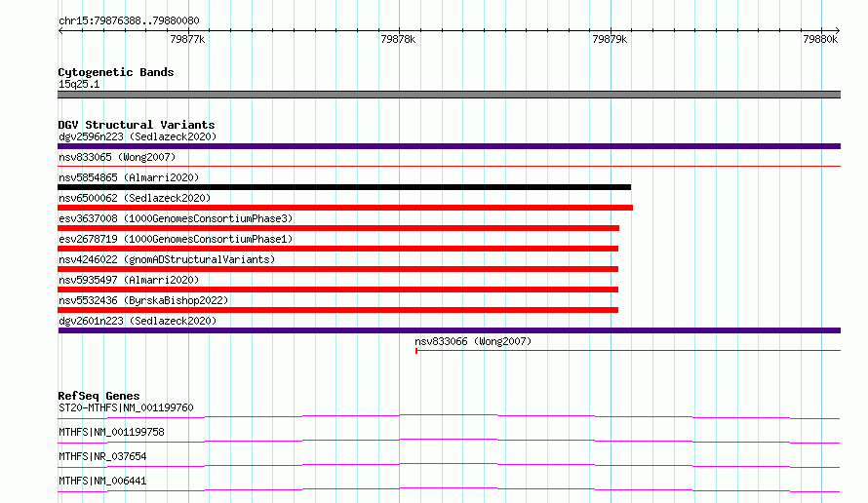Click the chr15:79876388..79880080 coordinate label
The image size is (868, 503).
click(129, 21)
